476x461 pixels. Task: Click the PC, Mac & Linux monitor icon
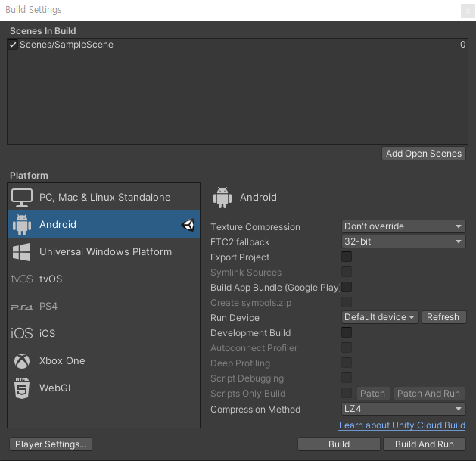tap(22, 198)
